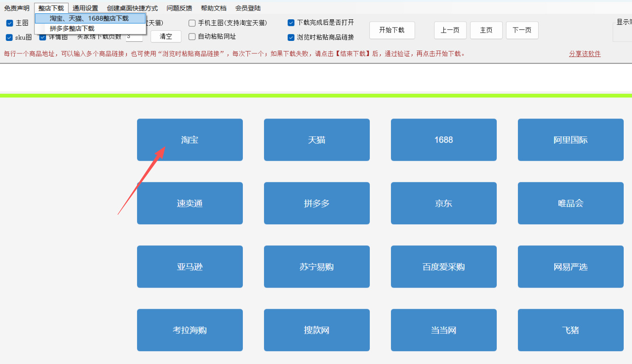Uncheck the sku图 checkbox
Screen dimensions: 632x364
click(9, 37)
